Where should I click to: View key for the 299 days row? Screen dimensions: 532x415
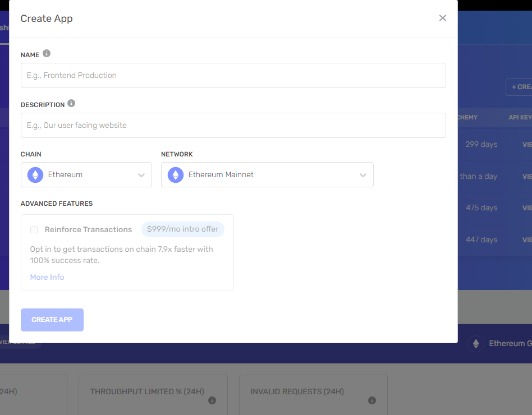click(526, 144)
